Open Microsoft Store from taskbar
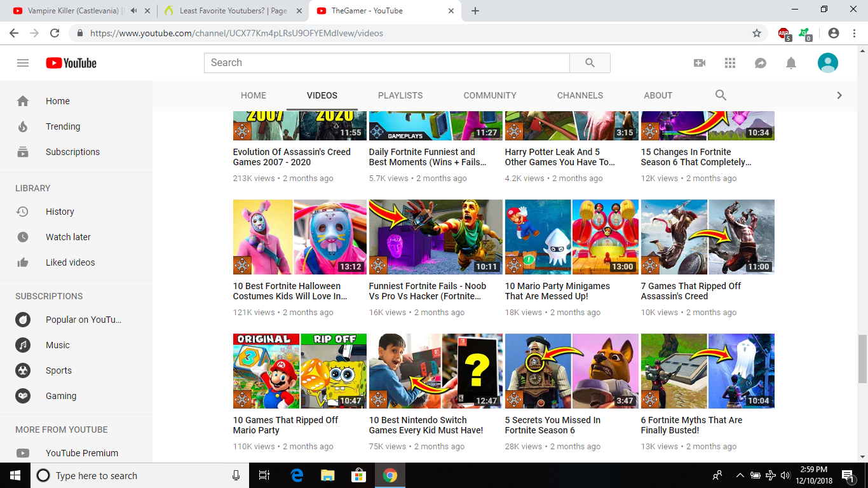 tap(359, 475)
